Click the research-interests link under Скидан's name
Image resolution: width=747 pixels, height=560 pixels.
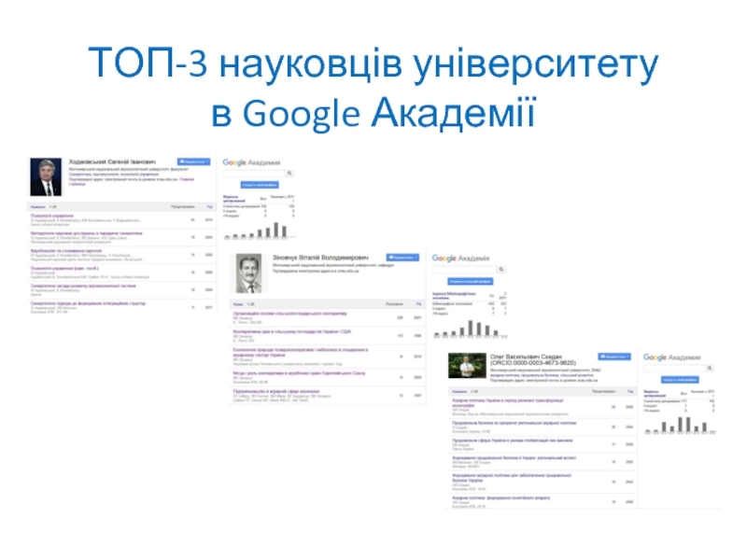543,375
